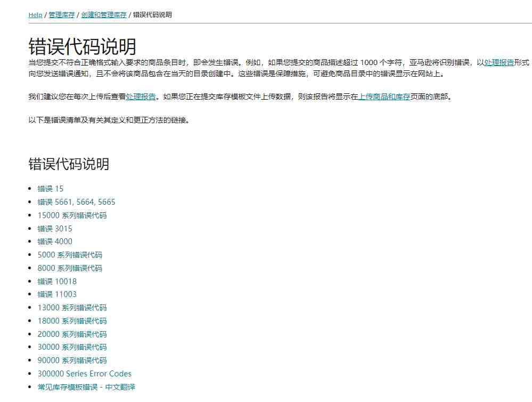The image size is (532, 402).
Task: Open 错误 5661, 5664, 5665 link
Action: coord(76,202)
